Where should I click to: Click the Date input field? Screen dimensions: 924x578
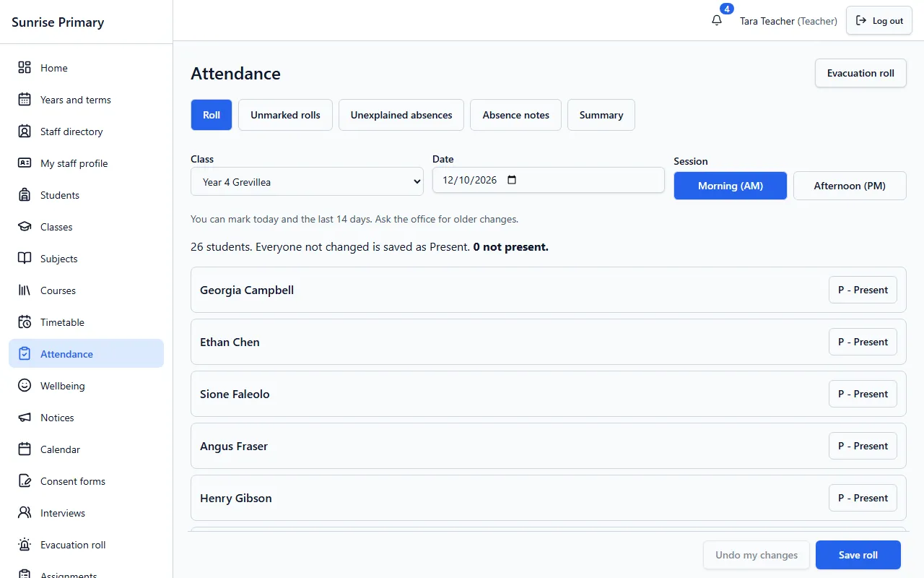tap(548, 180)
